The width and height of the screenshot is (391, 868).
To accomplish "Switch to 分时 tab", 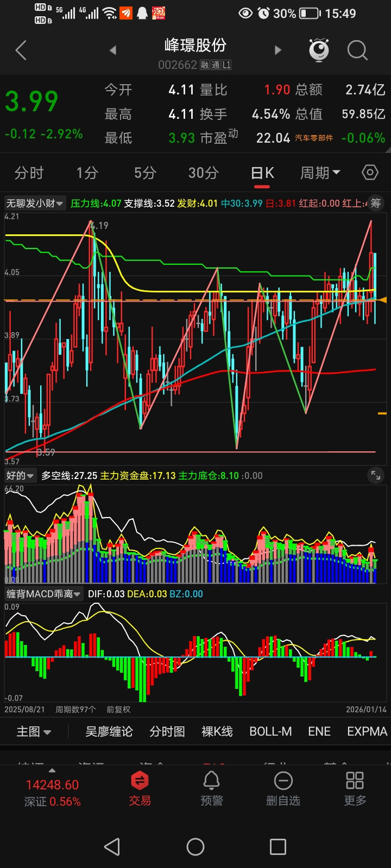I will [x=29, y=173].
